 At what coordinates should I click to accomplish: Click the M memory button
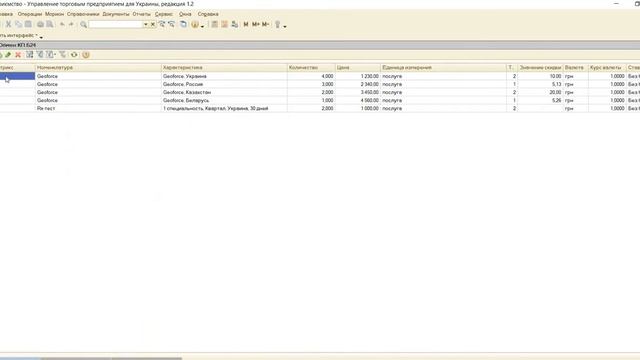pyautogui.click(x=246, y=24)
